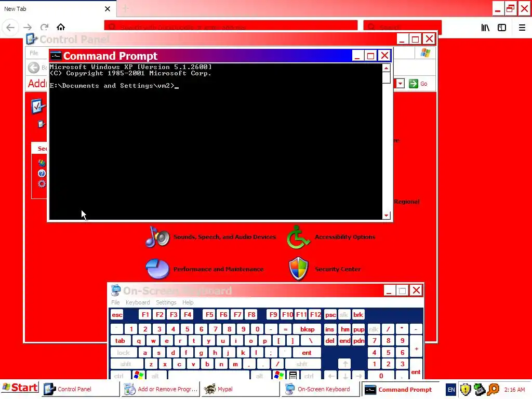Click Performance and Maintenance link
The width and height of the screenshot is (532, 399).
(x=218, y=269)
